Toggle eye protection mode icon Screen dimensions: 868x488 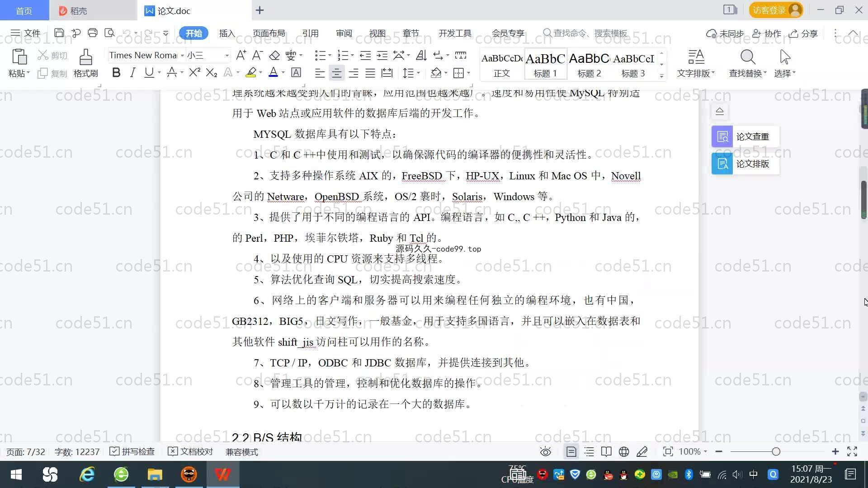[546, 451]
